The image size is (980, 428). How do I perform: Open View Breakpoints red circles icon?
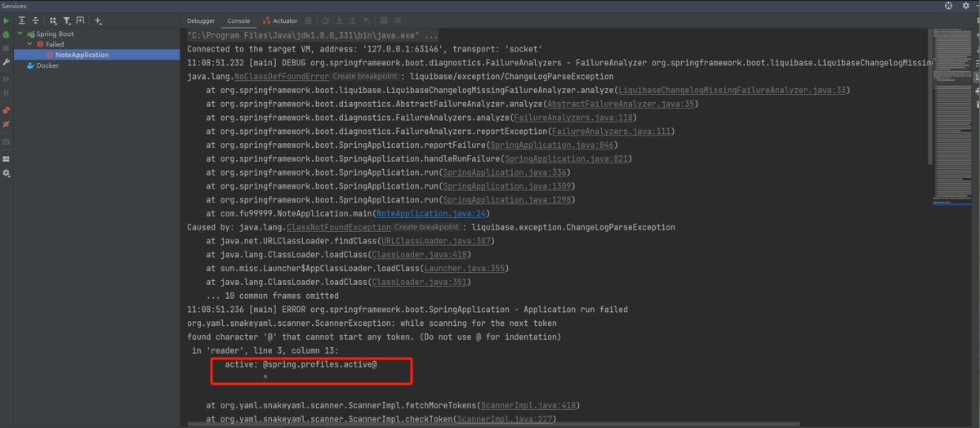click(x=7, y=110)
